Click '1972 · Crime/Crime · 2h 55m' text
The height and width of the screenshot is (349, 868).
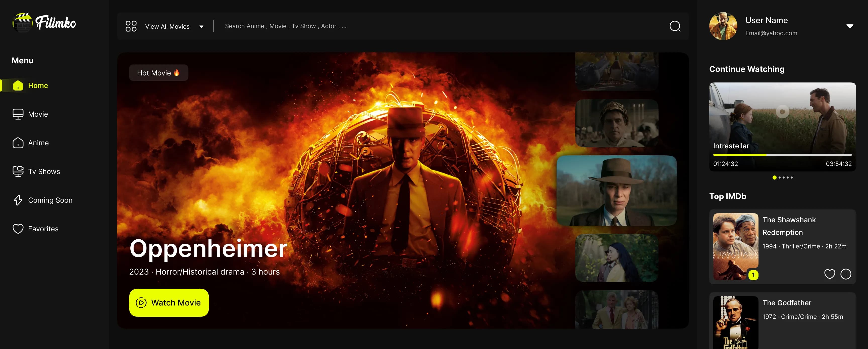click(x=803, y=317)
